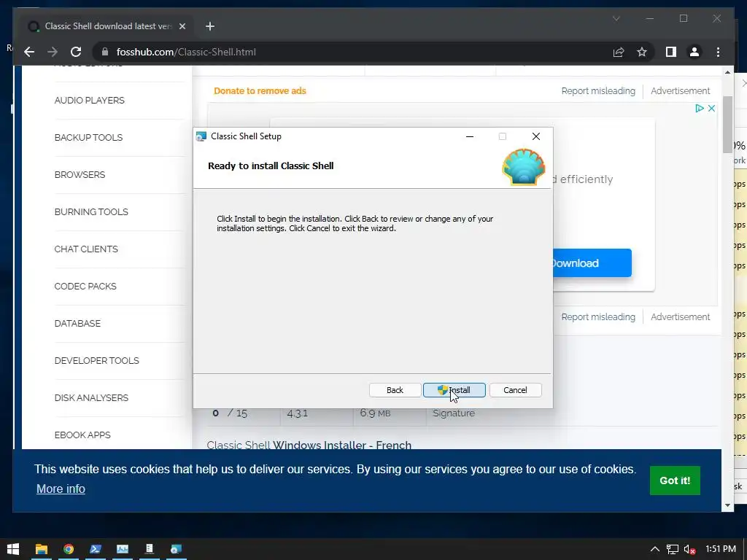Screen dimensions: 747x560
Task: Share this page via share icon
Action: [619, 52]
